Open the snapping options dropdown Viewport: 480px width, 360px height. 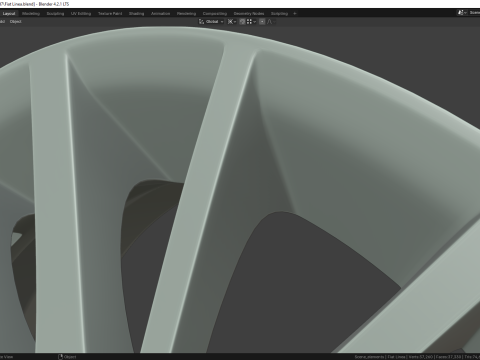[x=251, y=22]
